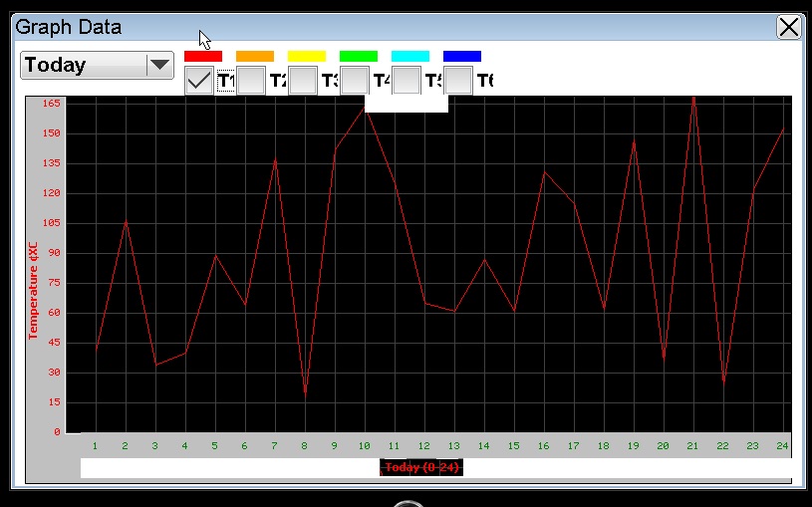Click the 0 value on temperature axis
This screenshot has height=507, width=812.
[x=57, y=432]
